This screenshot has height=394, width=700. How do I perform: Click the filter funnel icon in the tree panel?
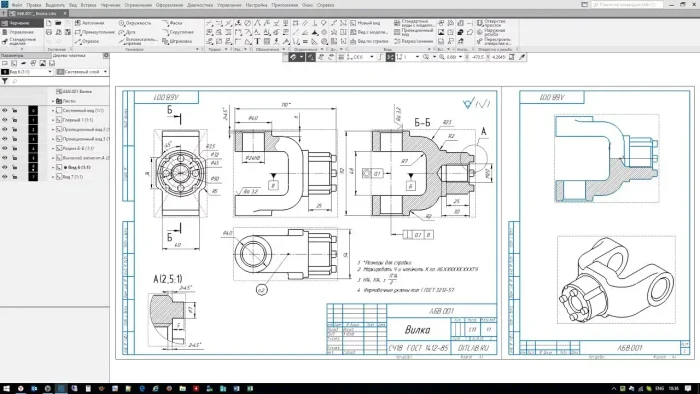pos(4,81)
